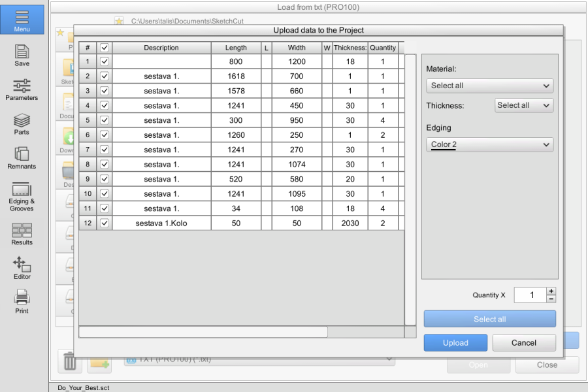
Task: Uncheck the checkbox for row 4
Action: (105, 105)
